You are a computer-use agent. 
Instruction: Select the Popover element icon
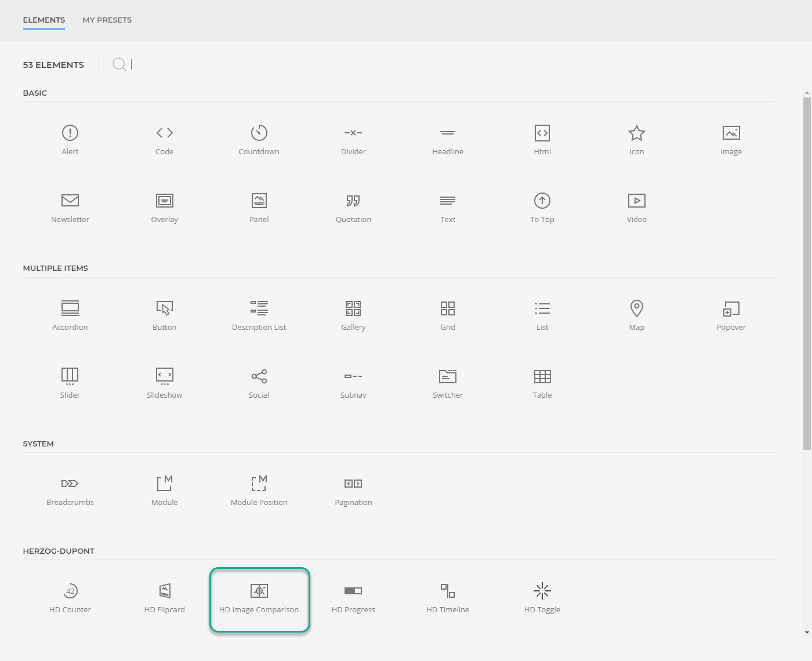click(731, 315)
